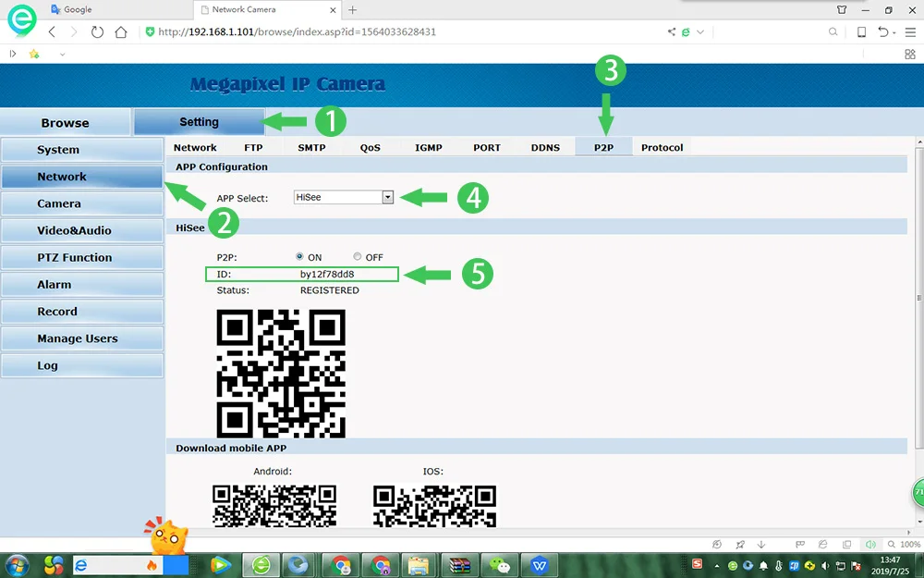The height and width of the screenshot is (578, 924).
Task: Open File Explorer folder in the taskbar
Action: tap(419, 566)
